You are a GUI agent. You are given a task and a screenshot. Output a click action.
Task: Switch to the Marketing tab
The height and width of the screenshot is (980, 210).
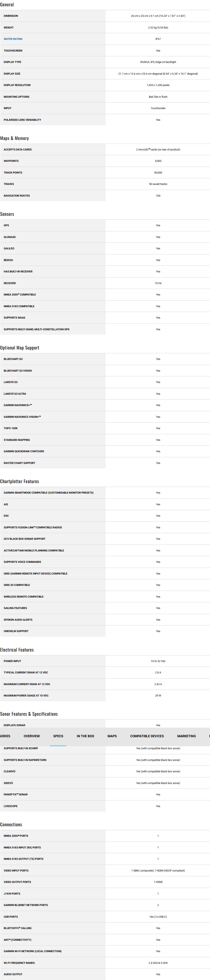(186, 736)
